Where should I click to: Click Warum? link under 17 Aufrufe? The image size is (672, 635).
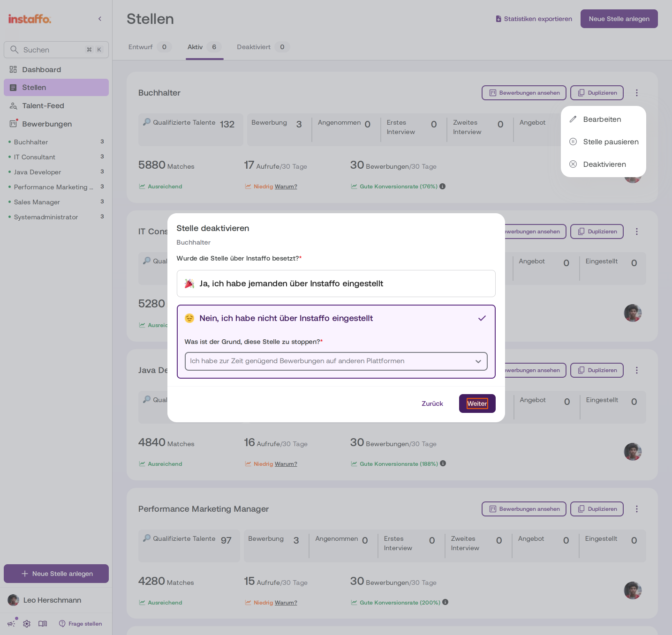[x=286, y=187]
